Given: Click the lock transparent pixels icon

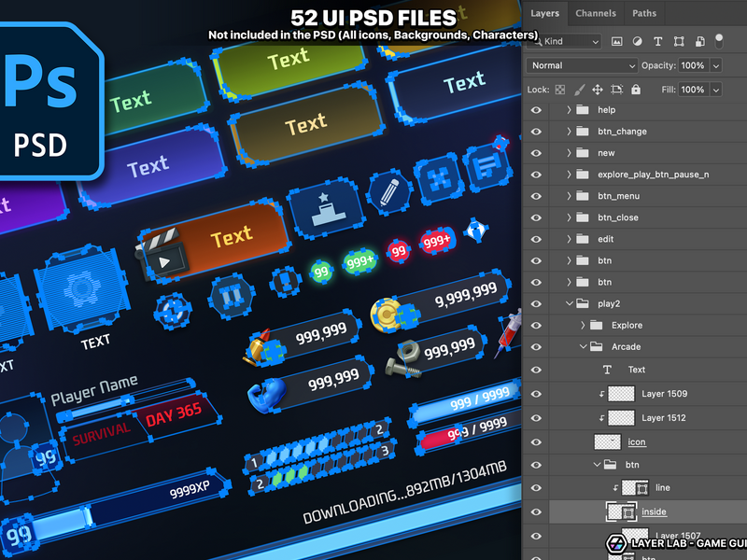Looking at the screenshot, I should tap(560, 90).
